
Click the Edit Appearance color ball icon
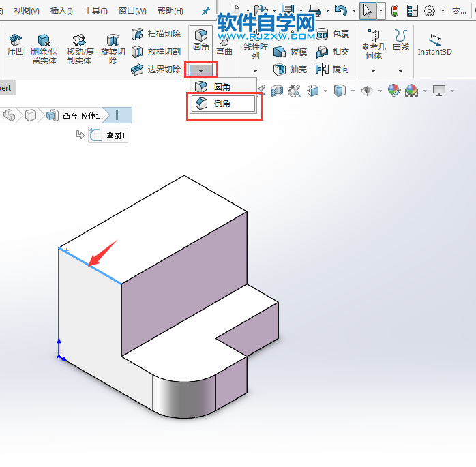[x=394, y=91]
